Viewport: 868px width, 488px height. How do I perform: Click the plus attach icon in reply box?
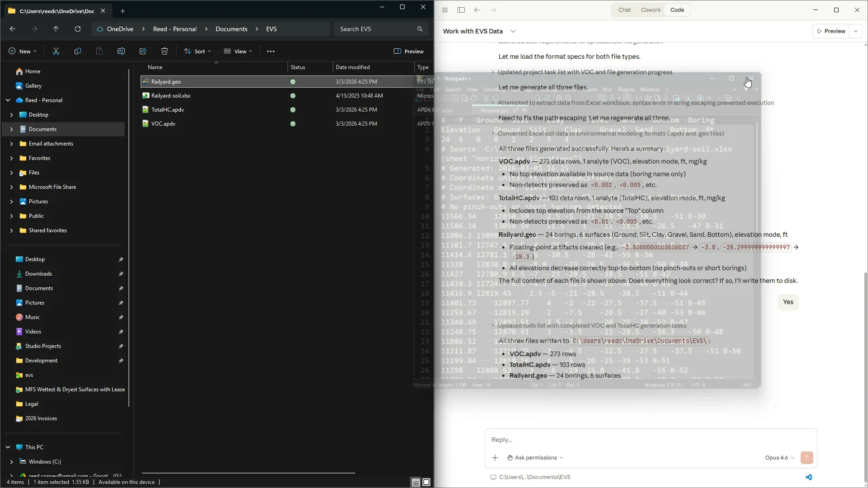[x=495, y=458]
